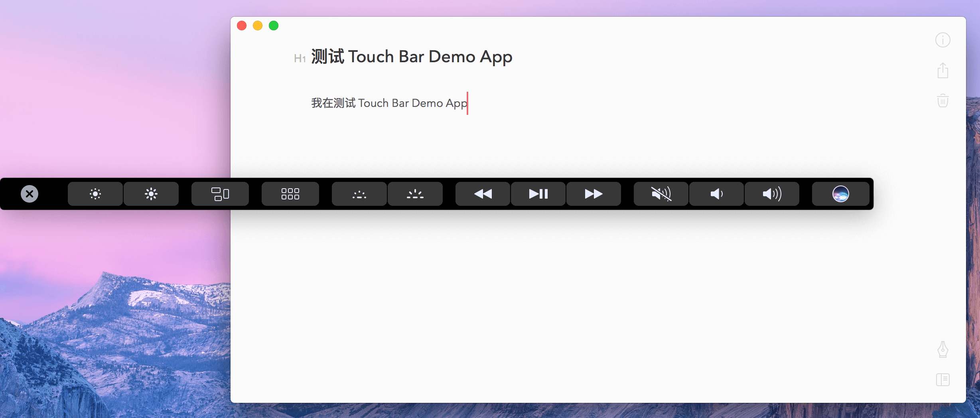
Task: Click the H1 heading marker
Action: tap(300, 59)
